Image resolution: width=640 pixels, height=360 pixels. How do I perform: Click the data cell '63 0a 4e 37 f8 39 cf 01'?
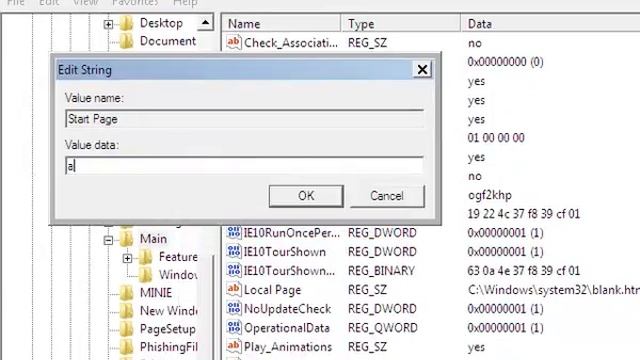coord(524,271)
